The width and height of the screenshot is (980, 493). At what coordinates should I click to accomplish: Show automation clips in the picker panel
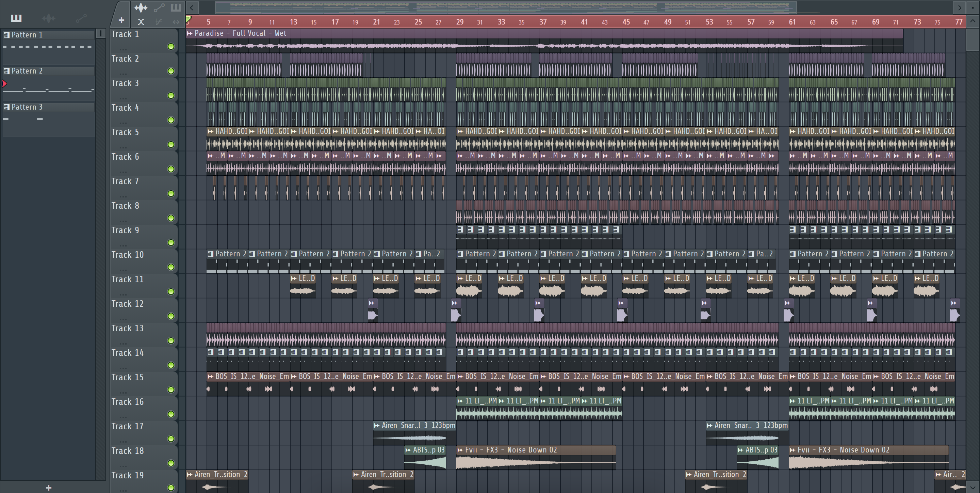point(81,18)
